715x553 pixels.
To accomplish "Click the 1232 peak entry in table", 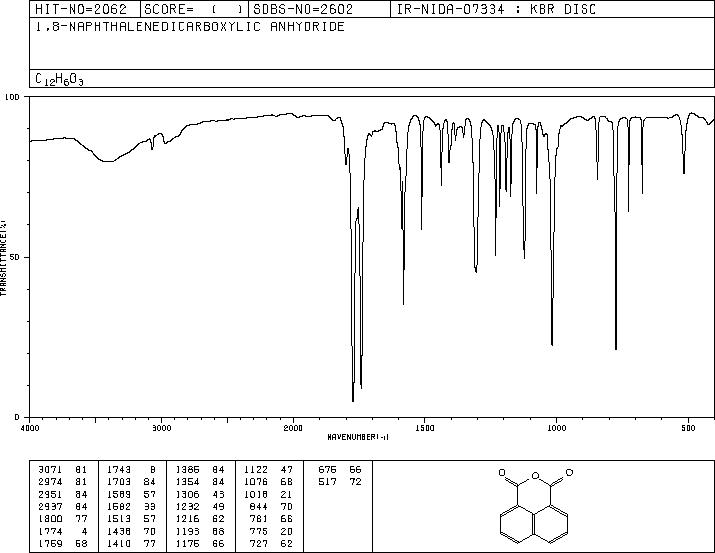I will (200, 506).
